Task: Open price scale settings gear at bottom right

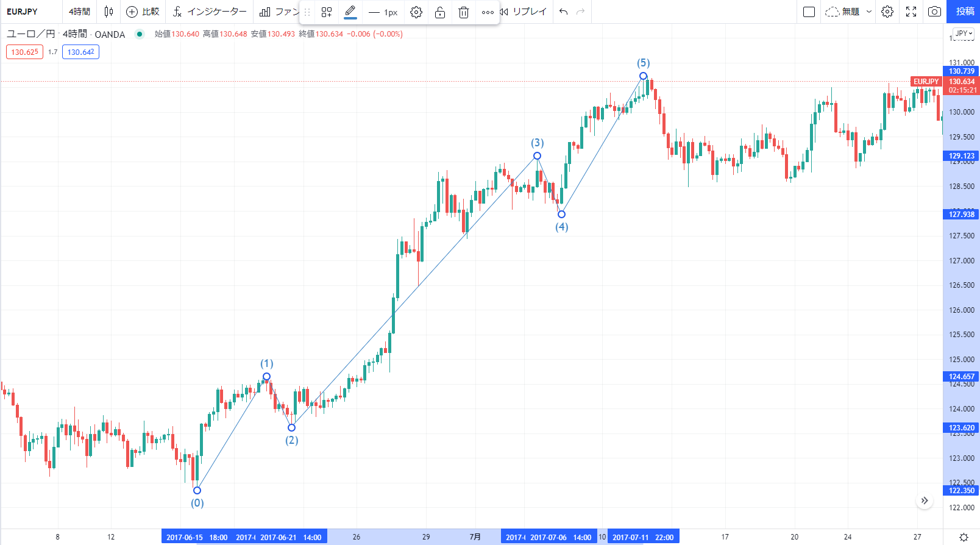Action: tap(964, 537)
